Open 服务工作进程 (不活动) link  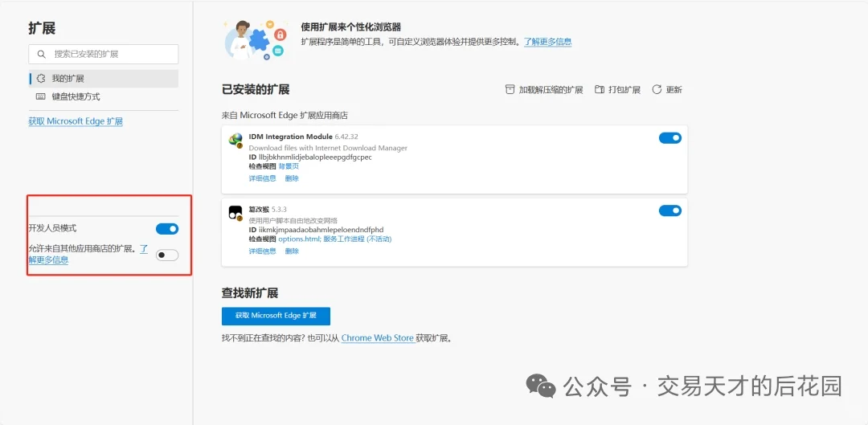(358, 239)
